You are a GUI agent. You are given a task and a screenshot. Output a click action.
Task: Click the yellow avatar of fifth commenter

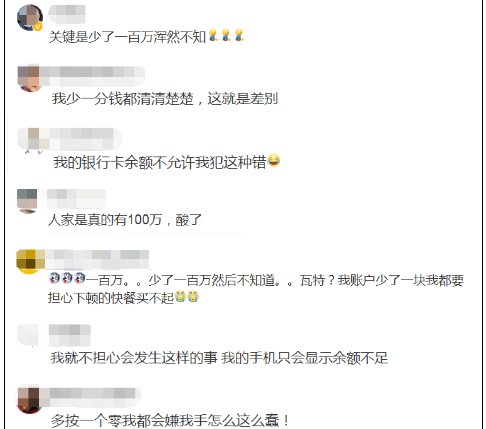30,262
